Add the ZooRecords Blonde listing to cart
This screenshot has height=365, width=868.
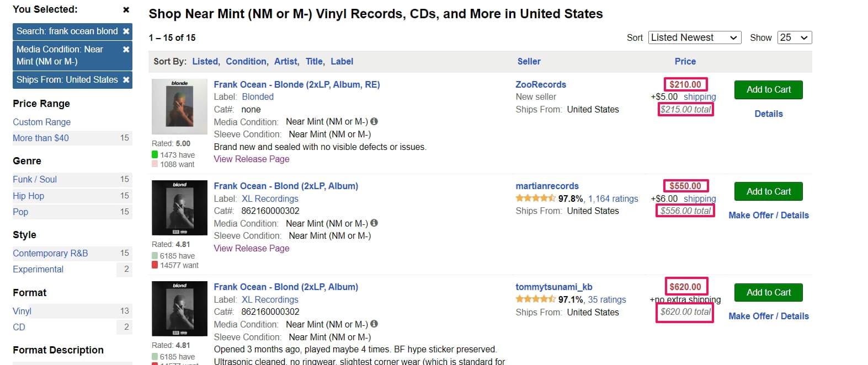[768, 89]
